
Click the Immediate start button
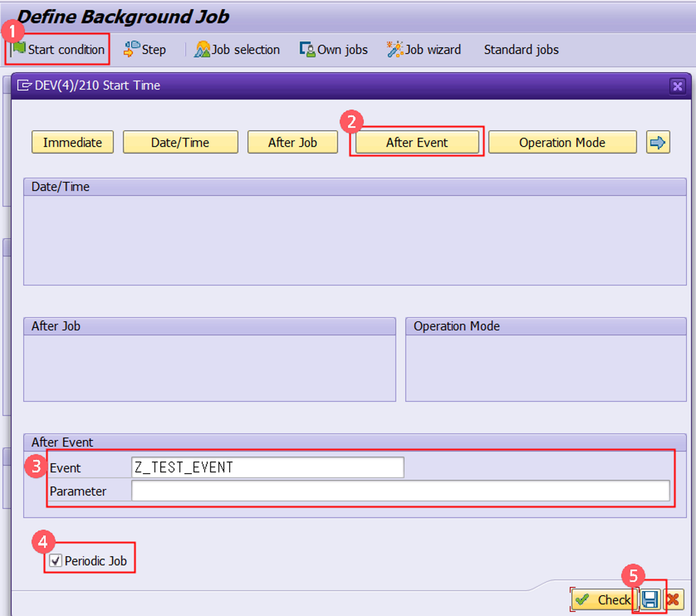point(73,143)
